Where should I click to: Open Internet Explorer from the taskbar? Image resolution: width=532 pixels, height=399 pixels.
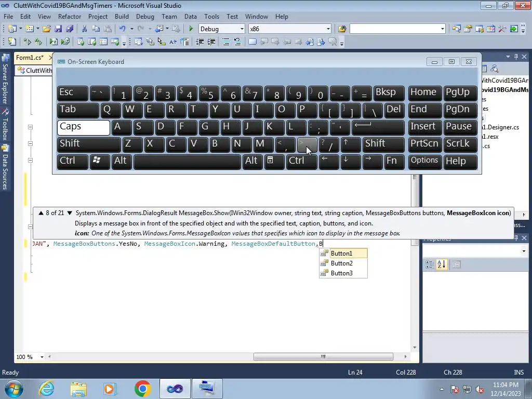point(46,389)
